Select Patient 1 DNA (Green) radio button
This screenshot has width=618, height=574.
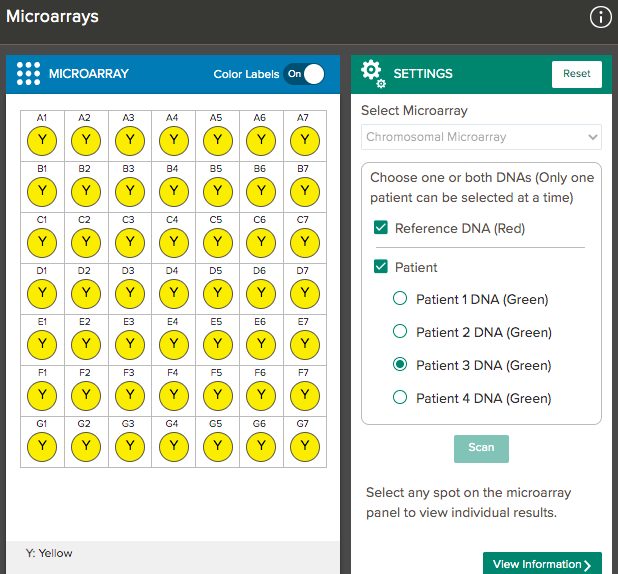click(x=400, y=298)
